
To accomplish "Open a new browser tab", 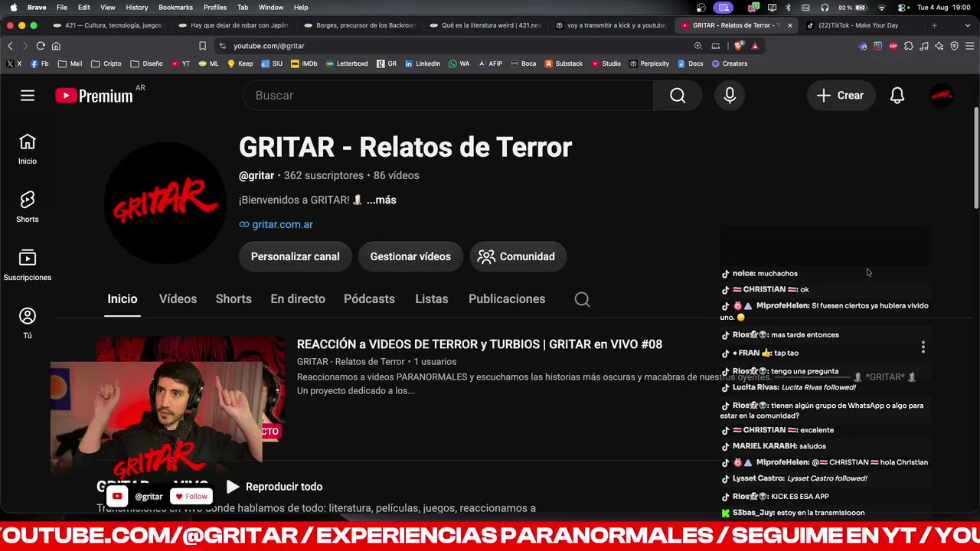I will point(934,25).
